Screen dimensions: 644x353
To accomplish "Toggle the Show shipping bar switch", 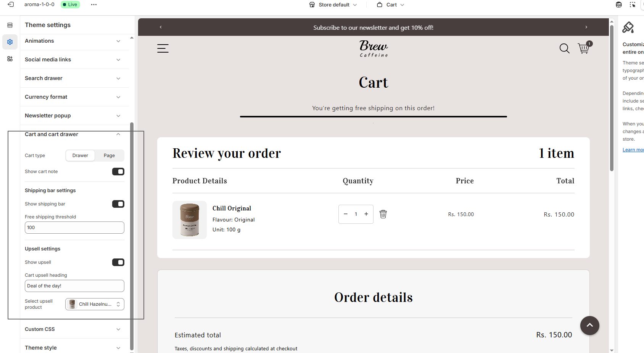I will pos(118,204).
